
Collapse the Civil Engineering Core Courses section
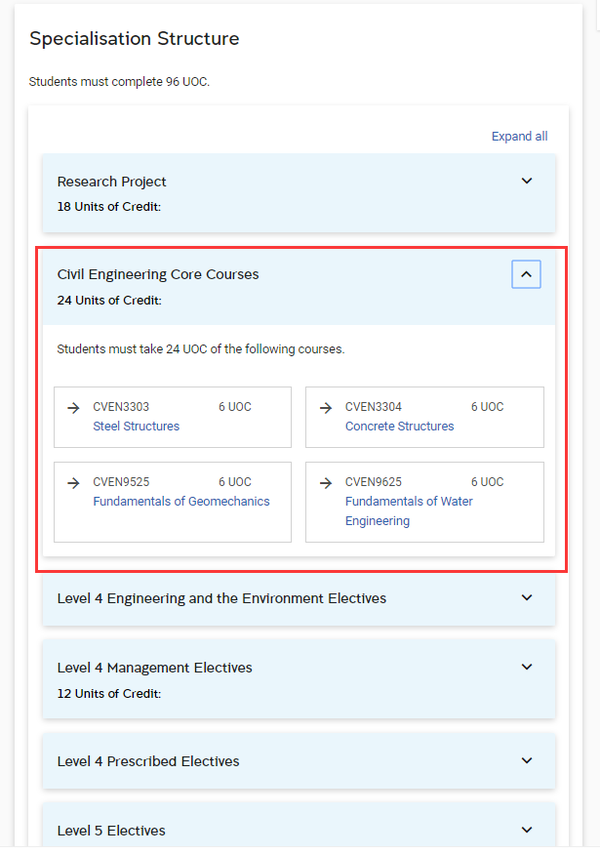526,274
